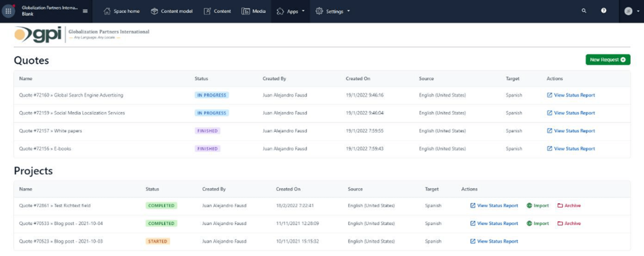Click Archive folder icon for Test Richtext field
This screenshot has height=256, width=644.
[560, 206]
